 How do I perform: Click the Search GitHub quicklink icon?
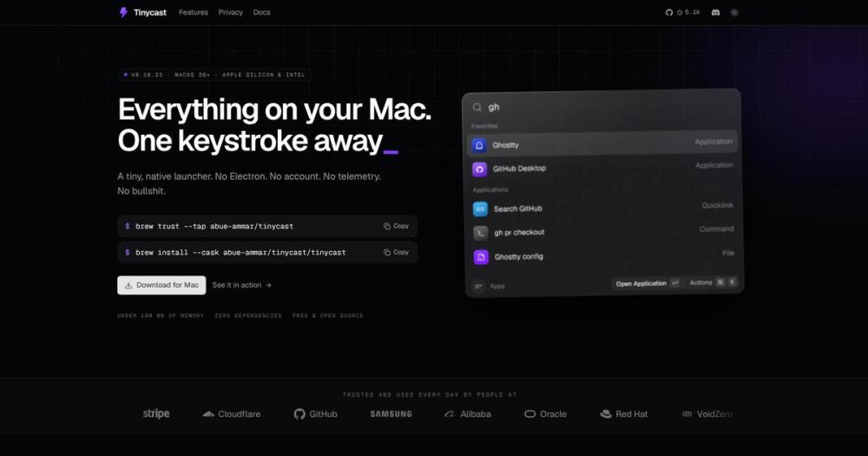coord(480,208)
